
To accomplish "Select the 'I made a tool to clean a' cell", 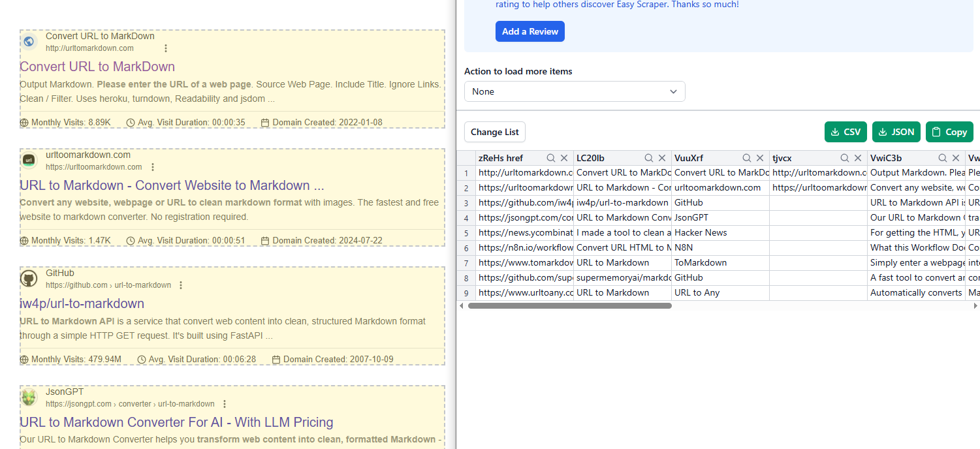I will tap(622, 232).
